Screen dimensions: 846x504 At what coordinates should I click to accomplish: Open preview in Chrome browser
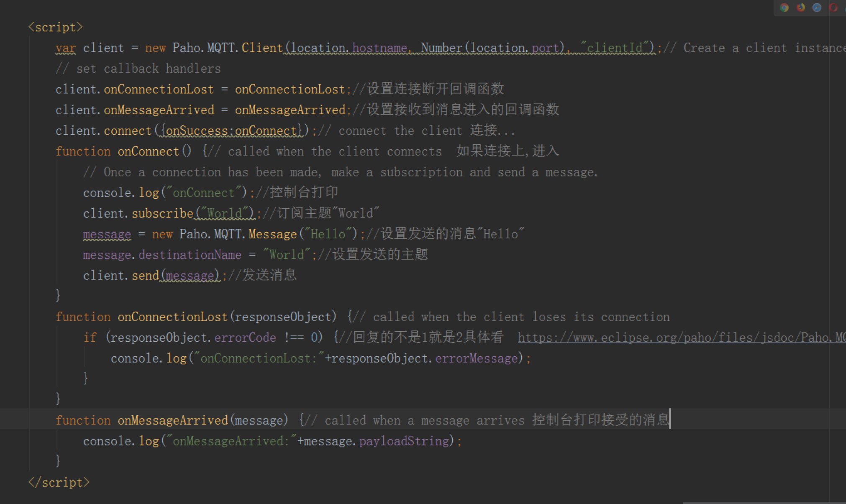coord(784,8)
